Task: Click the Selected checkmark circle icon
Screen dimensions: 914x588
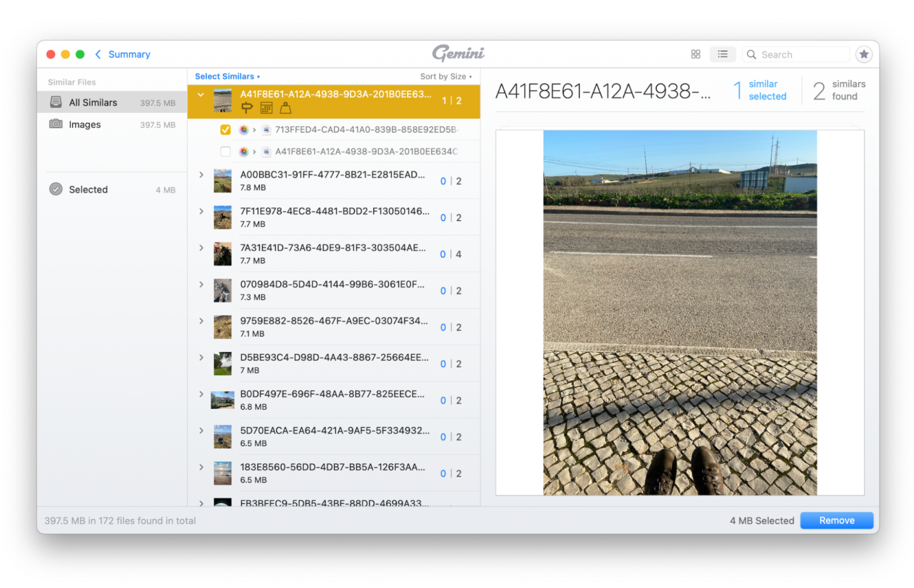Action: click(x=56, y=189)
